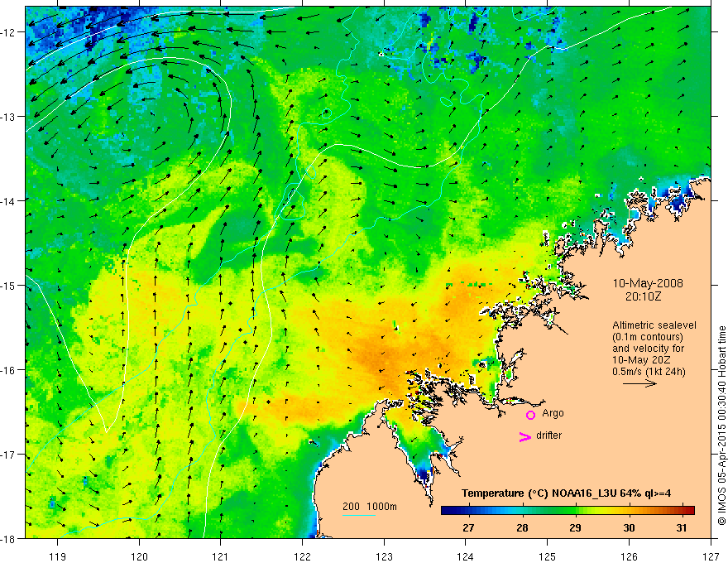Image resolution: width=728 pixels, height=563 pixels.
Task: Click the drifter legend label
Action: 548,435
